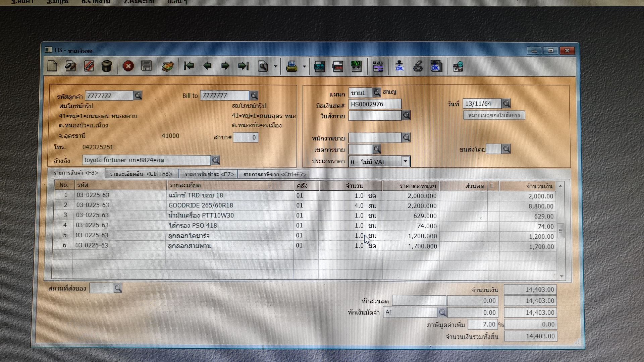The image size is (644, 362).
Task: Click the search magnifier next to customer code
Action: point(138,96)
